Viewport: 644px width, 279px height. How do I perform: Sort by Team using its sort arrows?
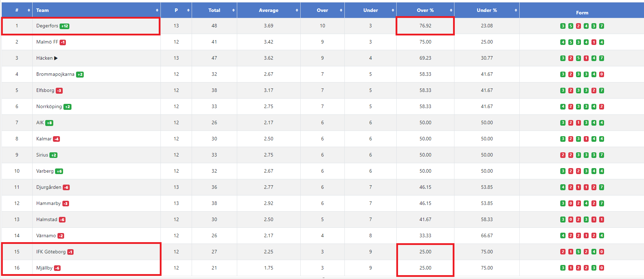[157, 10]
